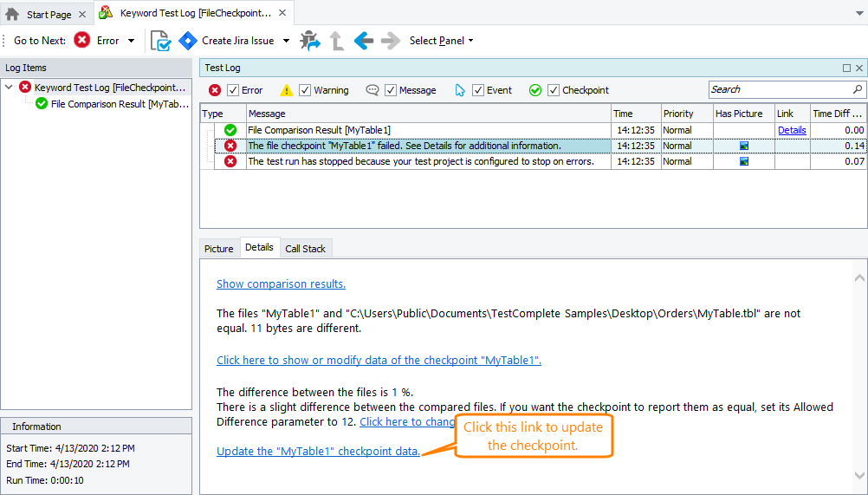
Task: Uncheck the Error filter checkbox
Action: 232,90
